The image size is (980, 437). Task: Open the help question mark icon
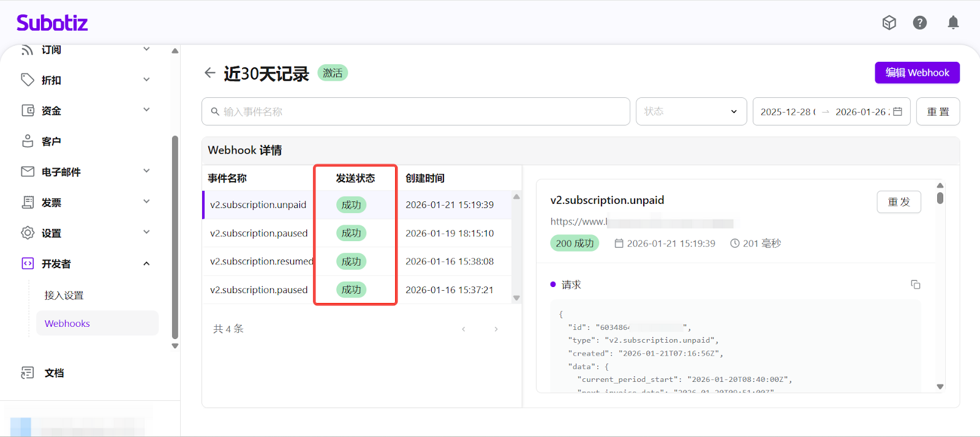click(919, 23)
